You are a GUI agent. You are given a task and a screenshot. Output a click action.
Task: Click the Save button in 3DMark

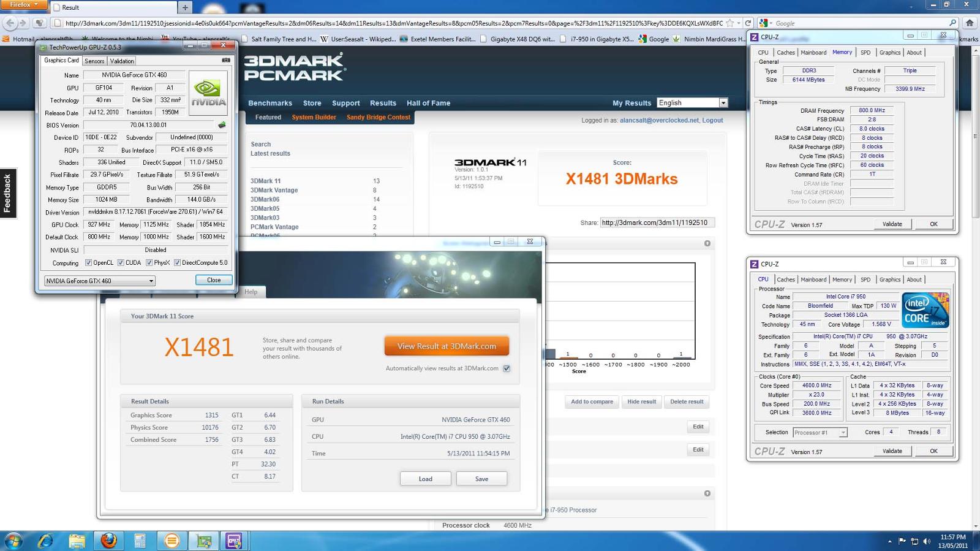[x=481, y=479]
